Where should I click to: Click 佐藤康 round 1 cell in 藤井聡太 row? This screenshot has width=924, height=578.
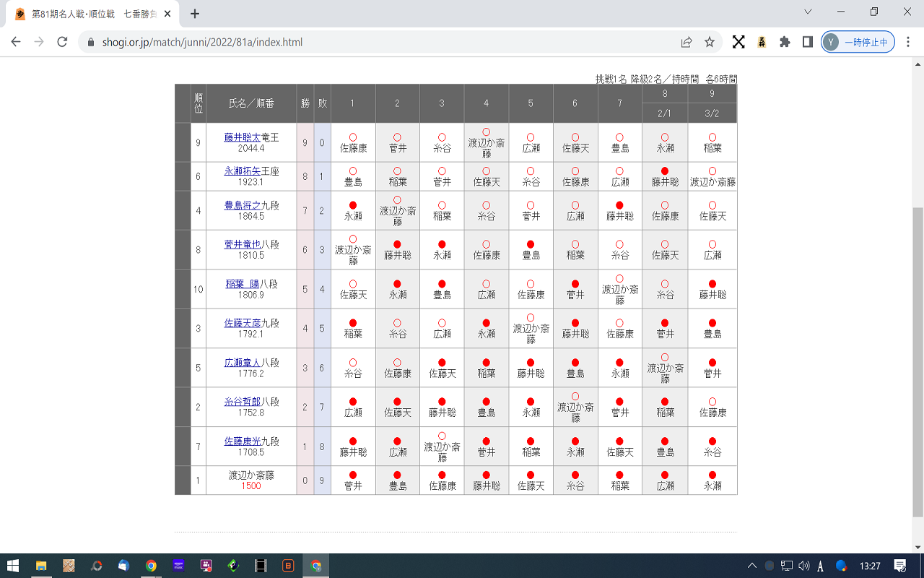coord(353,143)
